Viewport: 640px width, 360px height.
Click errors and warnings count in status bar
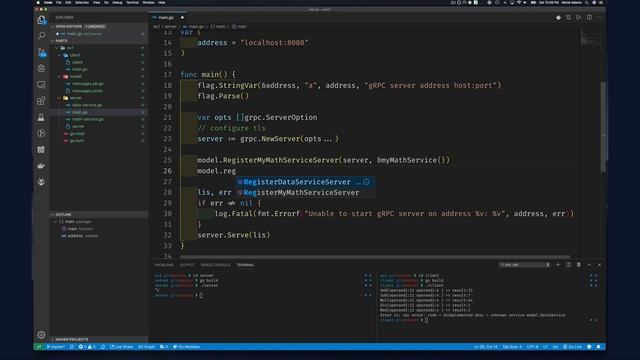tap(87, 347)
